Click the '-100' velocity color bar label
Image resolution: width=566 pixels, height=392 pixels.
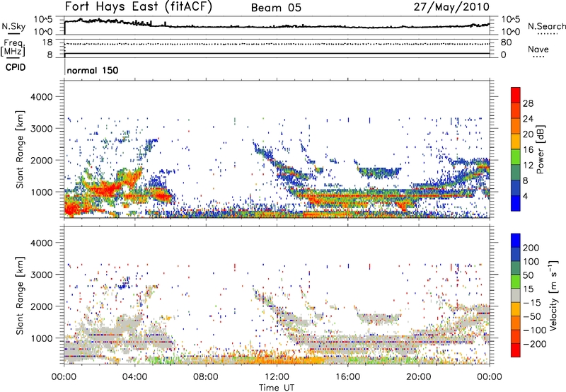(535, 330)
